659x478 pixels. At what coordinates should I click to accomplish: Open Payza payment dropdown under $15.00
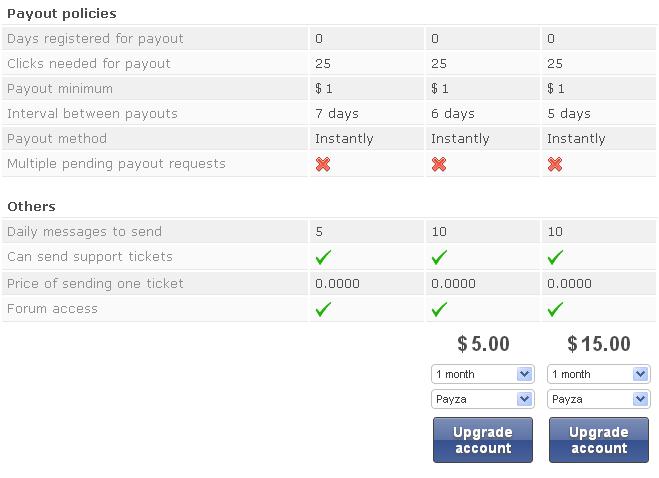pyautogui.click(x=599, y=399)
